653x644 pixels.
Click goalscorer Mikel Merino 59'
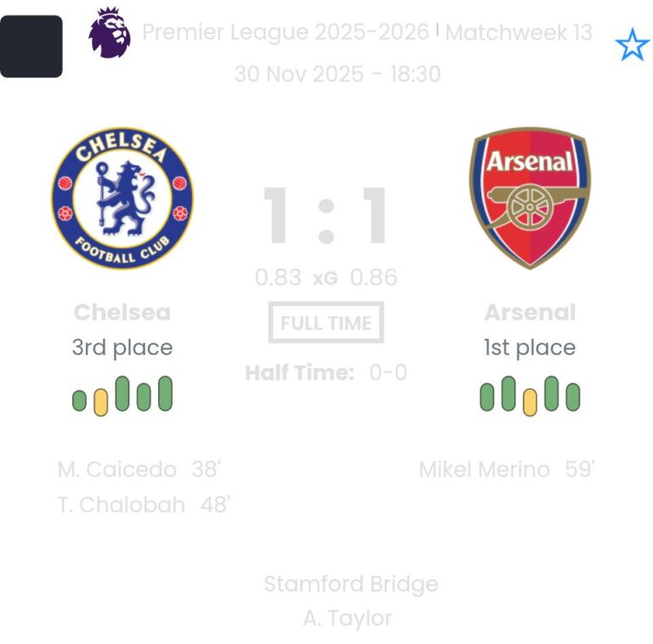click(507, 469)
